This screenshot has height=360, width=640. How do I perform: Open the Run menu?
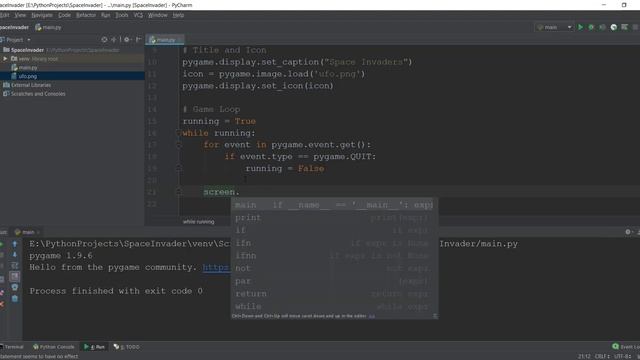106,15
